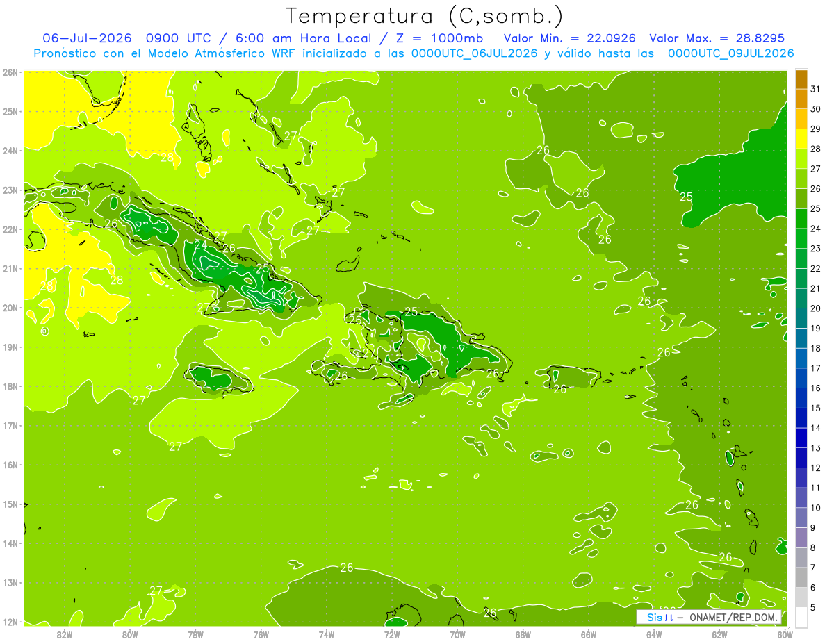Click the '13N' latitude axis label
This screenshot has width=834, height=644.
pyautogui.click(x=10, y=583)
